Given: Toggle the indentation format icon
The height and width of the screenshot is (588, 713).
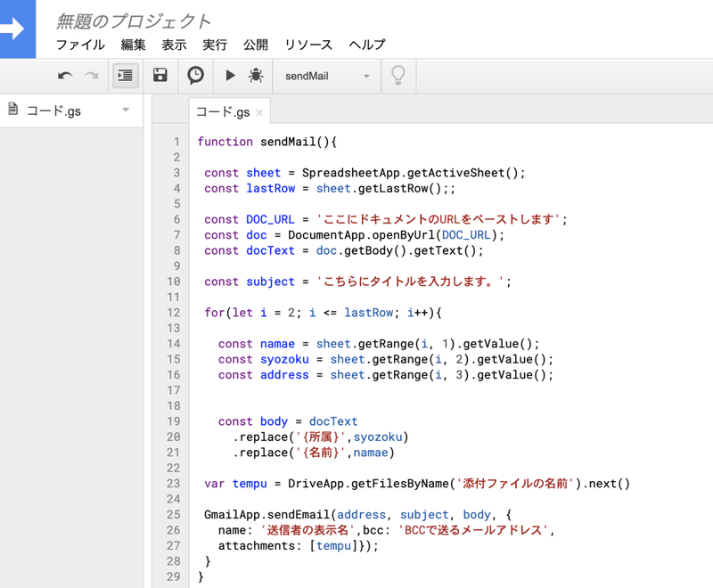Looking at the screenshot, I should (x=125, y=76).
